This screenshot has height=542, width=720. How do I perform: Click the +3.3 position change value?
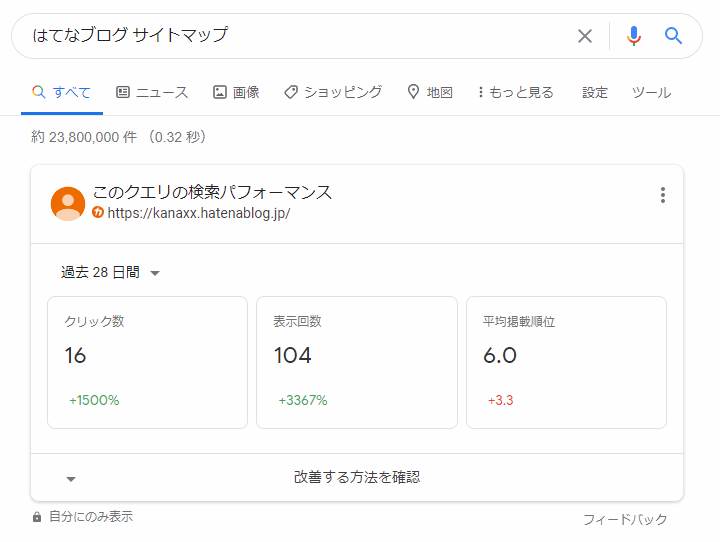(x=501, y=400)
